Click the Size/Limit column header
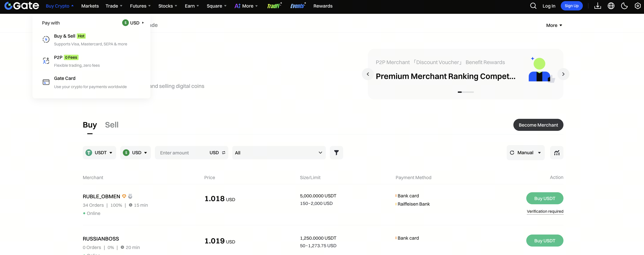This screenshot has height=255, width=644. tap(310, 178)
